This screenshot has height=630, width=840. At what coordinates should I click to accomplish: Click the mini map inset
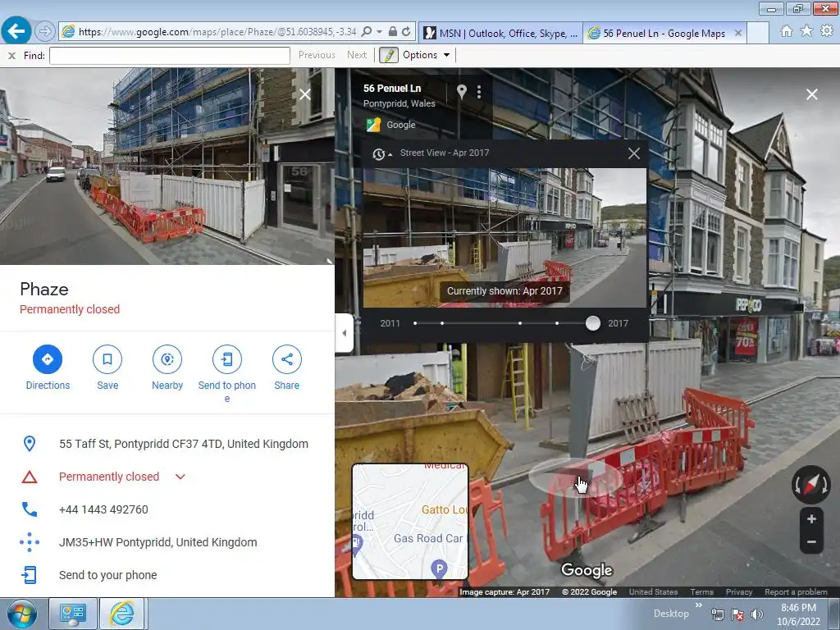[x=410, y=522]
